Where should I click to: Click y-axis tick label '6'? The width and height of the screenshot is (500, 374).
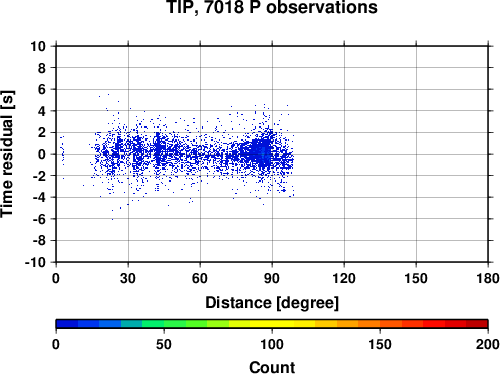click(42, 89)
